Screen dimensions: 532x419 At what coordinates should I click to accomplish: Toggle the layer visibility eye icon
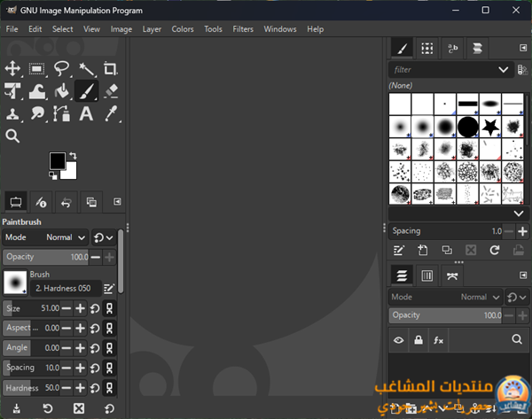point(399,339)
